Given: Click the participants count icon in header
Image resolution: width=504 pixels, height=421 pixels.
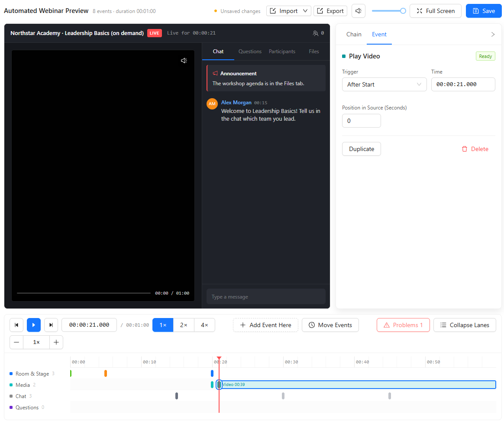Looking at the screenshot, I should (x=316, y=33).
